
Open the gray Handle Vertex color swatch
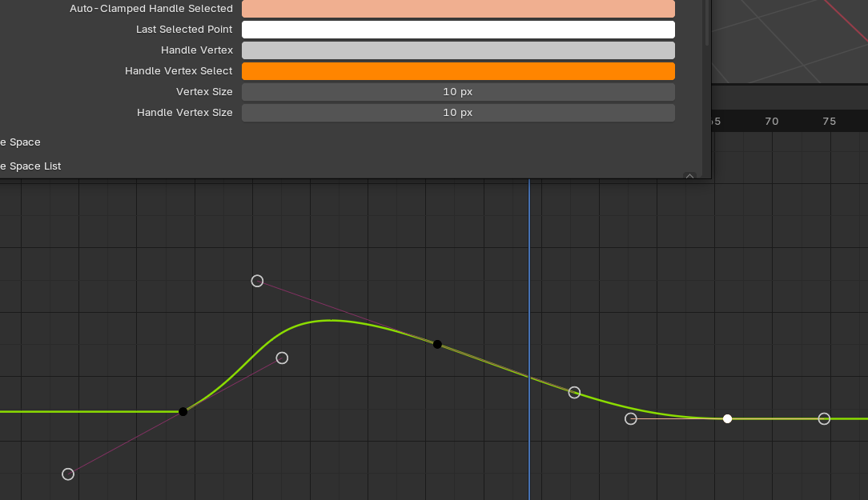(x=458, y=50)
